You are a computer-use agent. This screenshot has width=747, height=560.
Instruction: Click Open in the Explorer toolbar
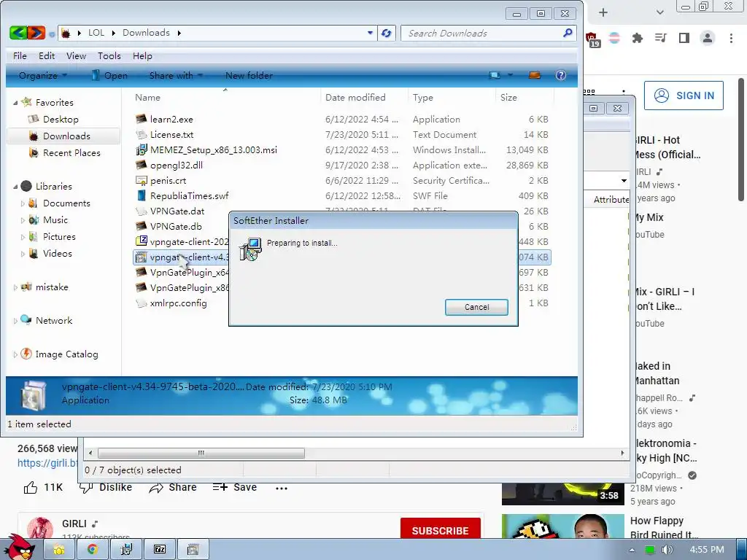pos(109,75)
